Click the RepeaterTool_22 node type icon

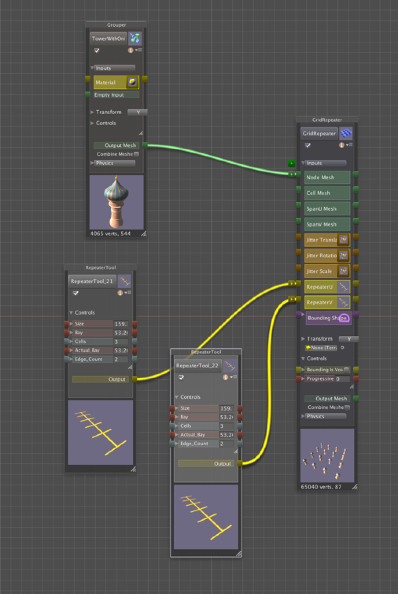point(229,366)
